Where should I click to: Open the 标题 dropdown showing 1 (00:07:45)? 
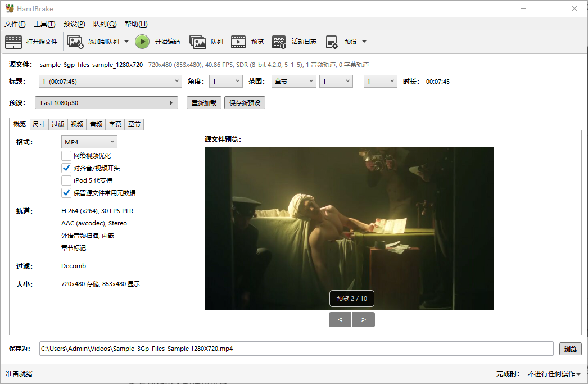point(111,82)
